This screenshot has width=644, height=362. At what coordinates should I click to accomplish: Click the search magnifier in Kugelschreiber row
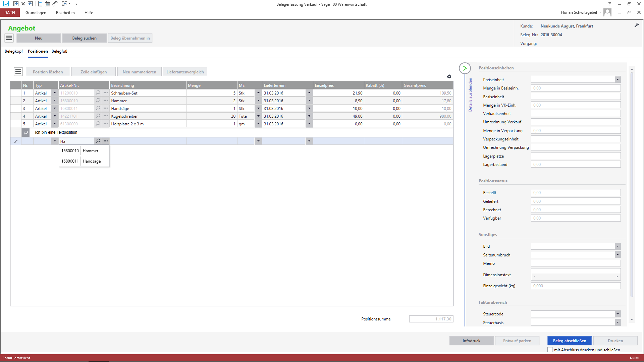(x=98, y=116)
